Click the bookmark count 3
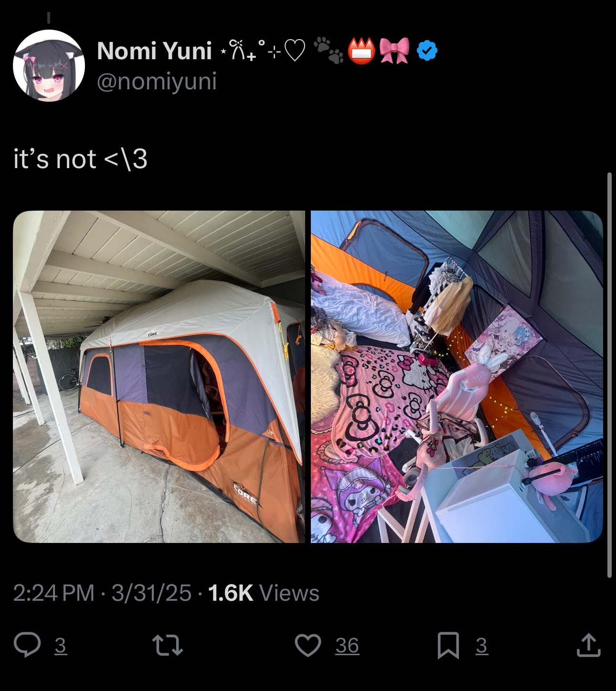 482,646
